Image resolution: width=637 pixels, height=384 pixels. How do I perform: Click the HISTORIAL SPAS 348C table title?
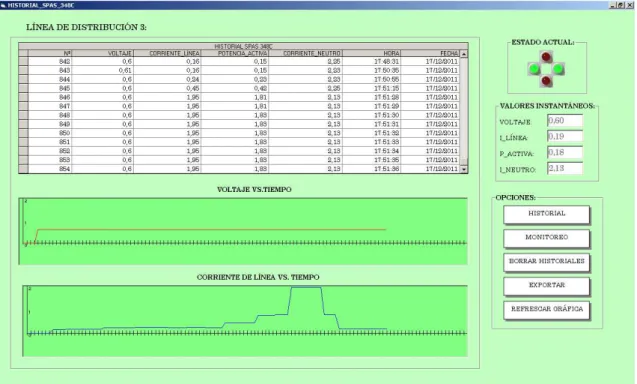pyautogui.click(x=243, y=46)
